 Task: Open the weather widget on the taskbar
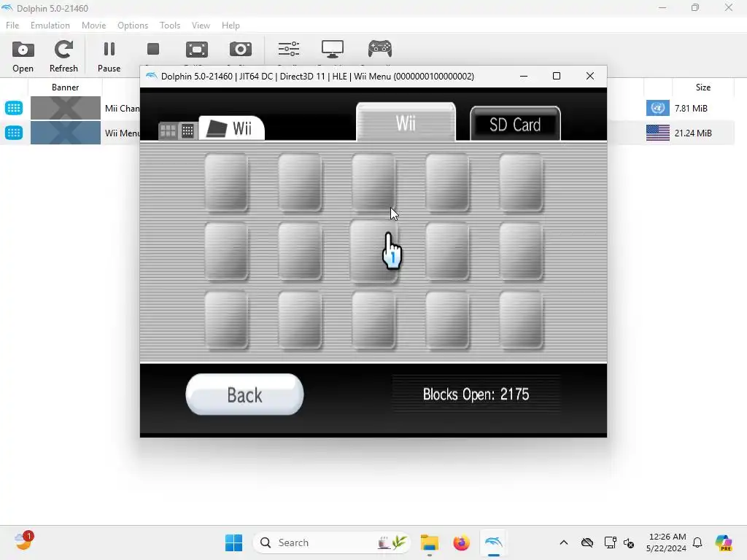(x=23, y=542)
